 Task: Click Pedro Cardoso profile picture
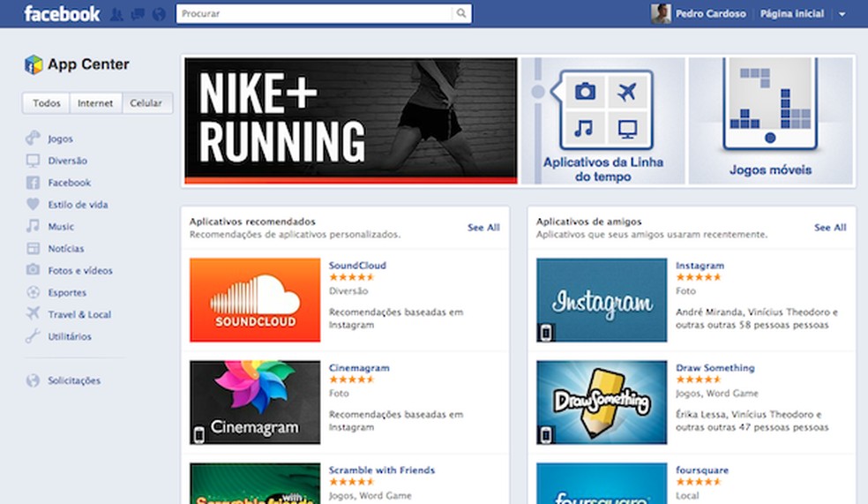pyautogui.click(x=661, y=14)
